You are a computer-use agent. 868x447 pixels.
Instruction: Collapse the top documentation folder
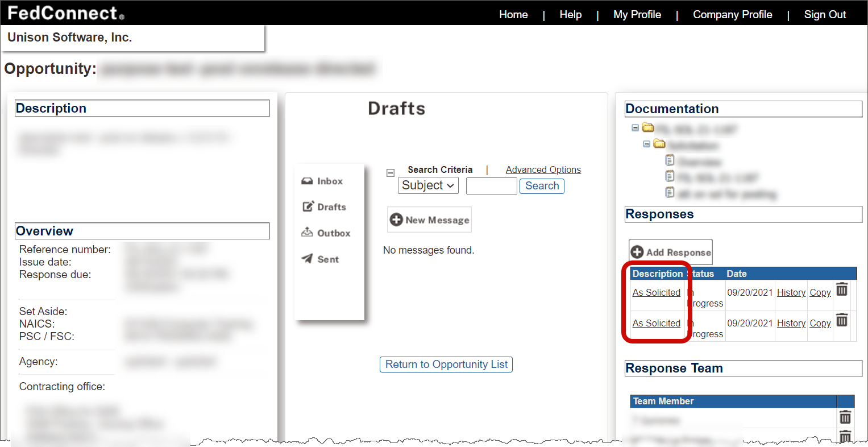[x=636, y=128]
